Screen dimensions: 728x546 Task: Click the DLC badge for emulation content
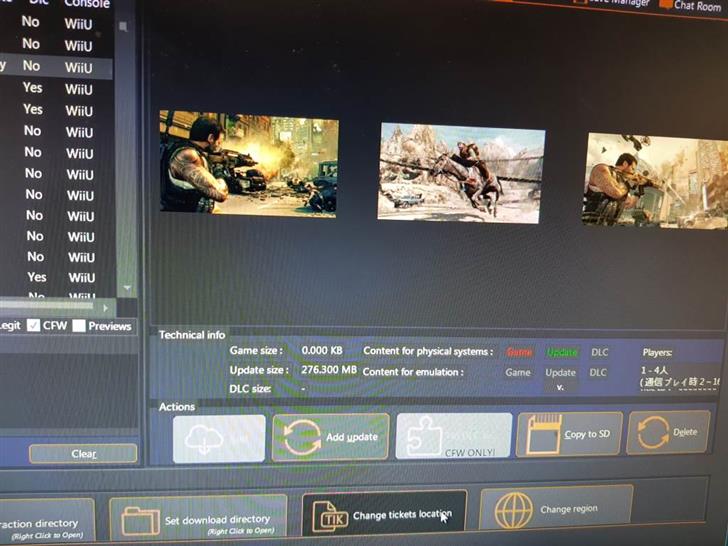[x=598, y=372]
